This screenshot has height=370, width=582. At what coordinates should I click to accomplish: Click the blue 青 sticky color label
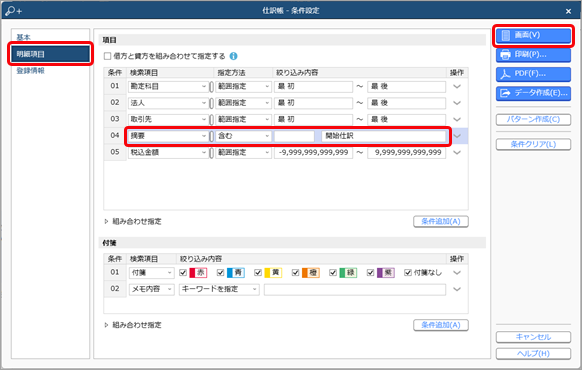pos(236,273)
